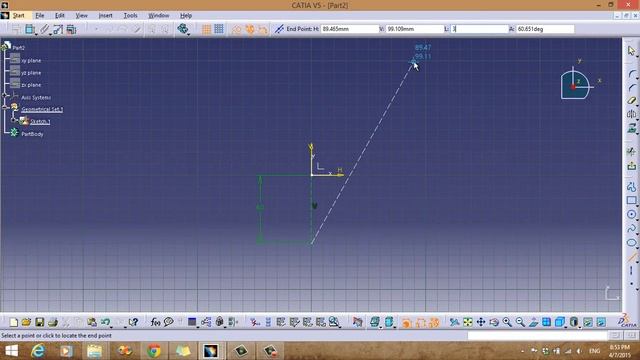Click the Open file folder icon
640x360 pixels.
click(x=26, y=322)
